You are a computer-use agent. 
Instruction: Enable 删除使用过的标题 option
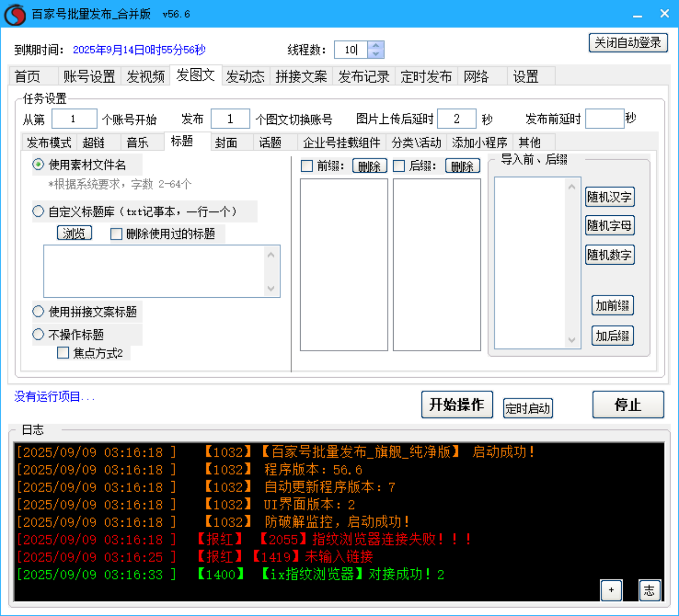pos(116,234)
